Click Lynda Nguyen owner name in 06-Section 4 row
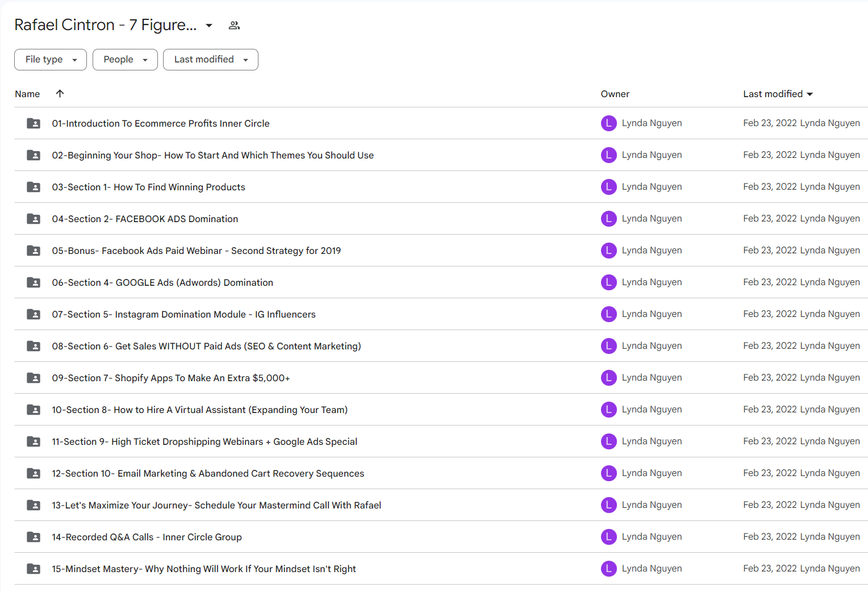The image size is (868, 592). (x=652, y=282)
